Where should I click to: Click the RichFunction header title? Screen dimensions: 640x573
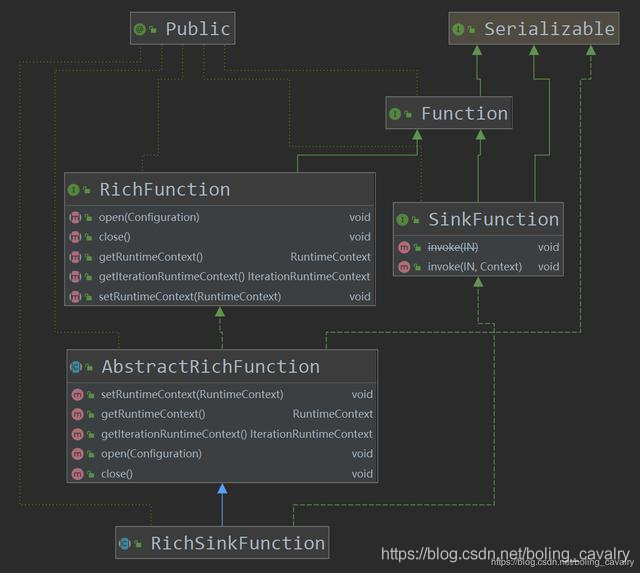[165, 190]
